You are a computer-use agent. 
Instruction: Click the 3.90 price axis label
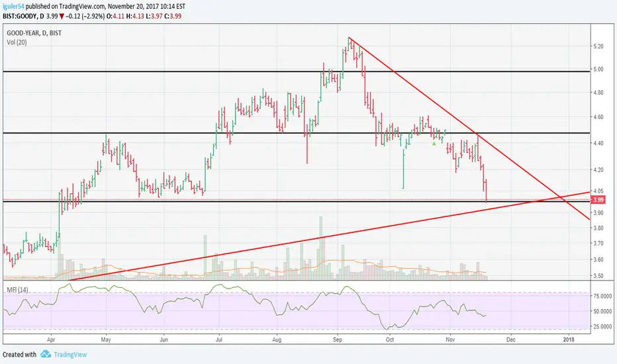[x=598, y=213]
